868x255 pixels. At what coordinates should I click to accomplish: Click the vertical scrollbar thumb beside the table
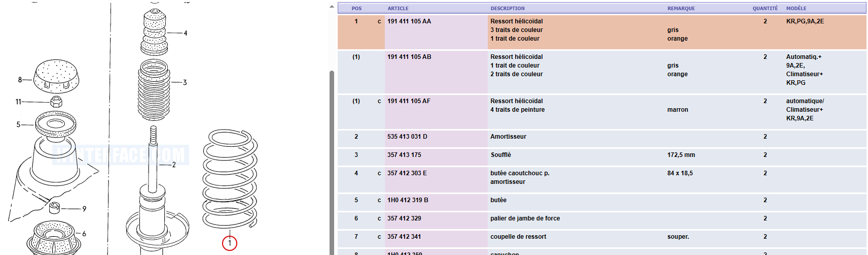[332, 163]
